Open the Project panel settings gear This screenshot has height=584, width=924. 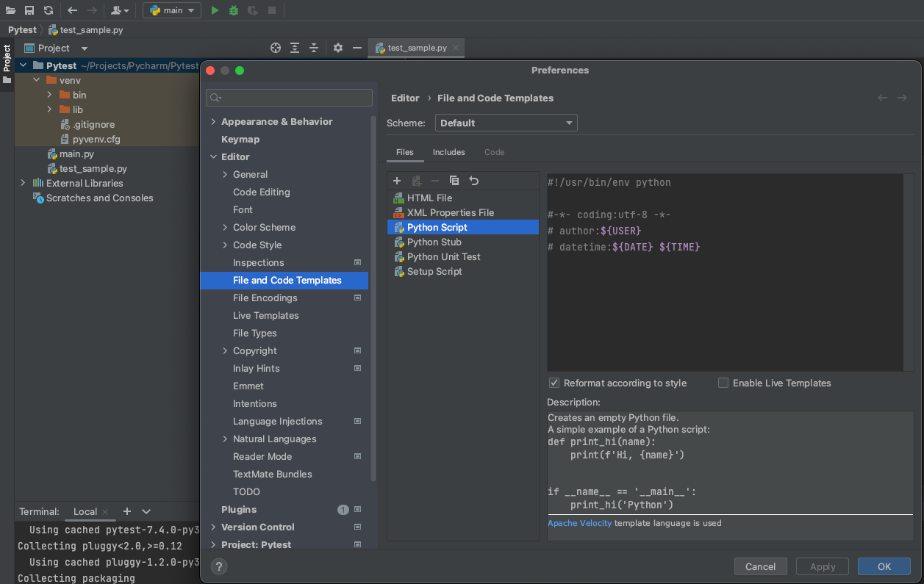(x=337, y=48)
